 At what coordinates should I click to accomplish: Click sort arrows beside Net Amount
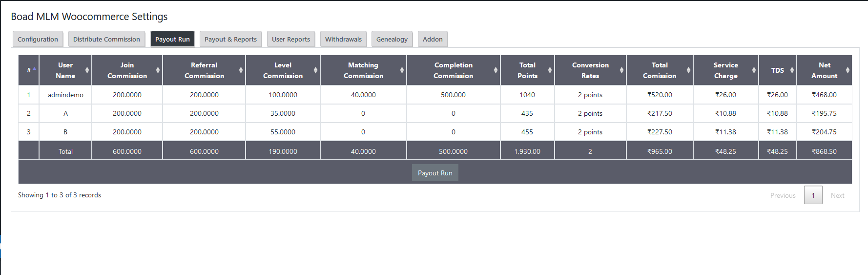pos(847,70)
